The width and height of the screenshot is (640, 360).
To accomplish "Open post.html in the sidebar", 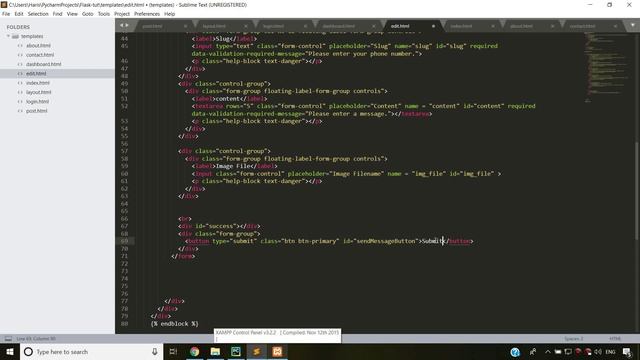I will pos(37,111).
